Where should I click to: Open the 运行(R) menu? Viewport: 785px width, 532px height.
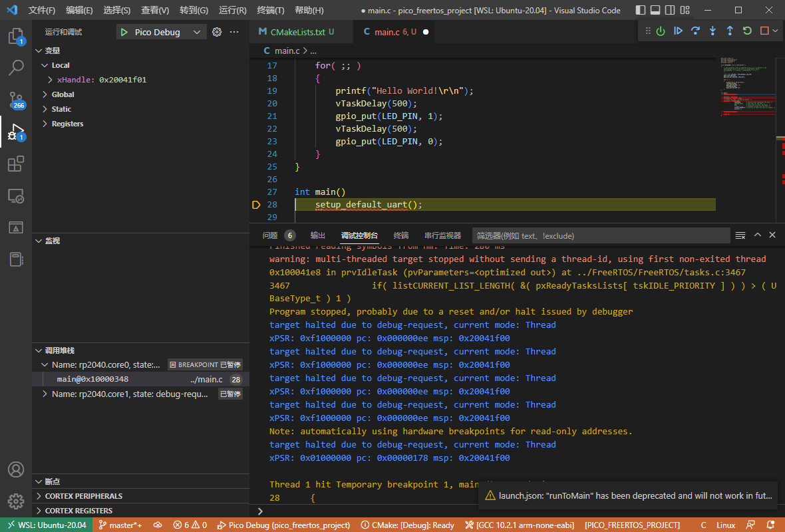[x=233, y=10]
